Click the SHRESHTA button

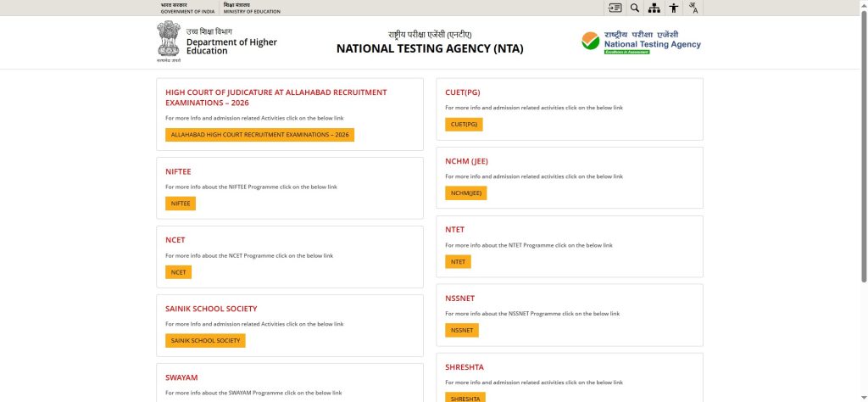[x=465, y=398]
